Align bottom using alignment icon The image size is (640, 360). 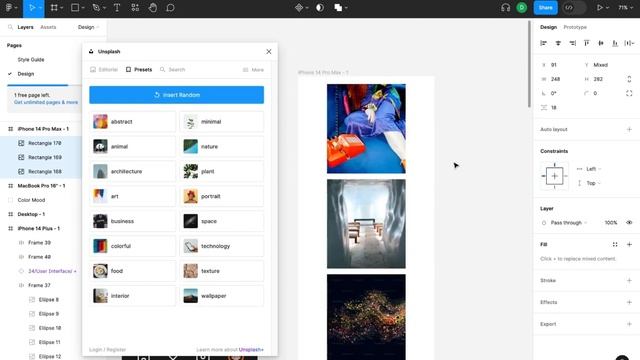(615, 43)
